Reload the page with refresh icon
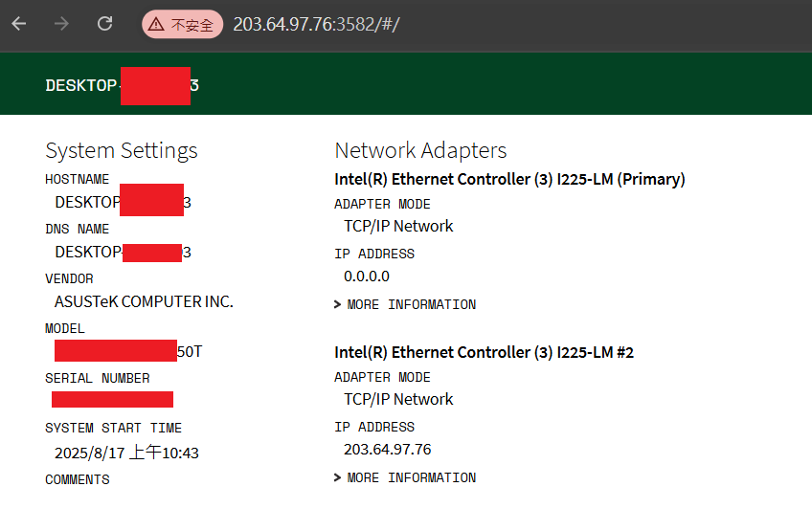 [105, 23]
